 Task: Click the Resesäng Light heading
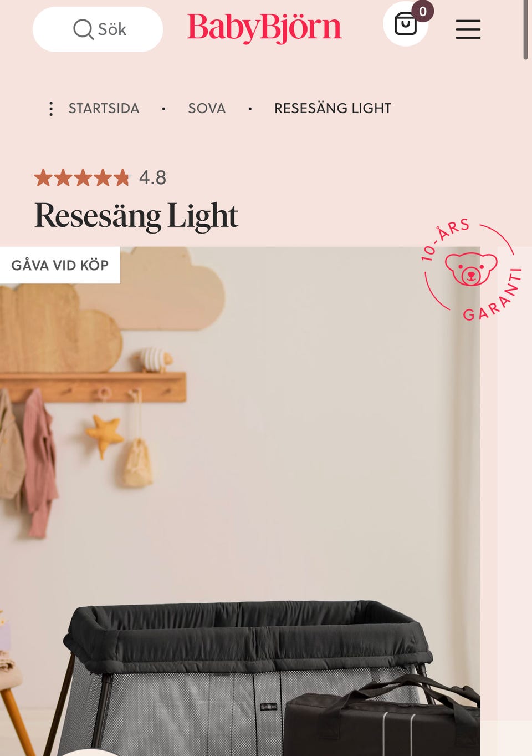[136, 215]
